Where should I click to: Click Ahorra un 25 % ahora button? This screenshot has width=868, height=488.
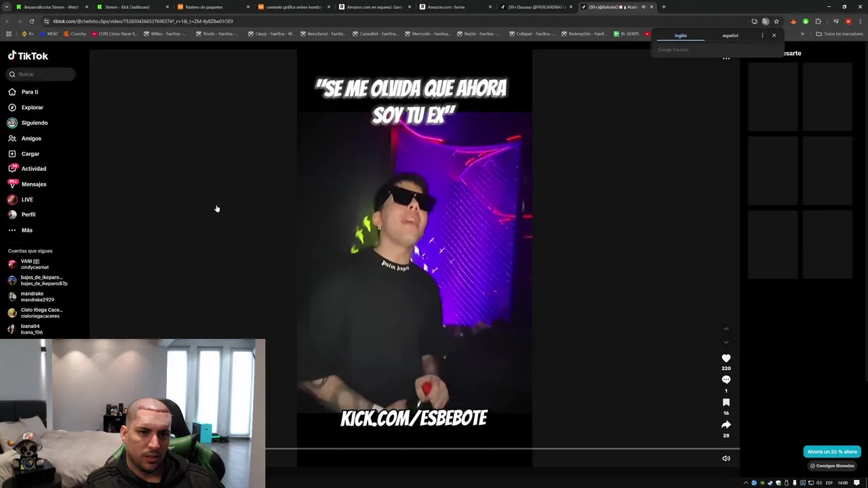[x=832, y=451]
